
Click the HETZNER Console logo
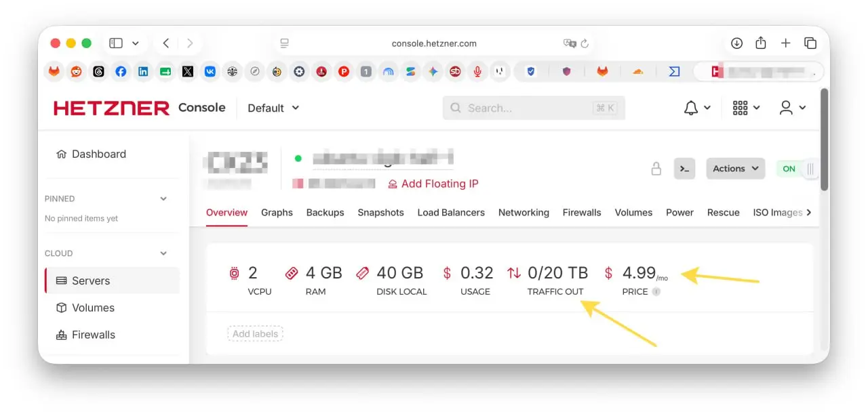pyautogui.click(x=140, y=108)
